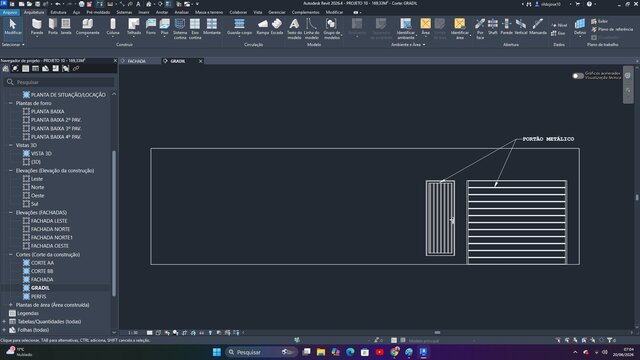Switch to the FACHADA view tab
Screen dimensions: 640x360
(x=137, y=61)
